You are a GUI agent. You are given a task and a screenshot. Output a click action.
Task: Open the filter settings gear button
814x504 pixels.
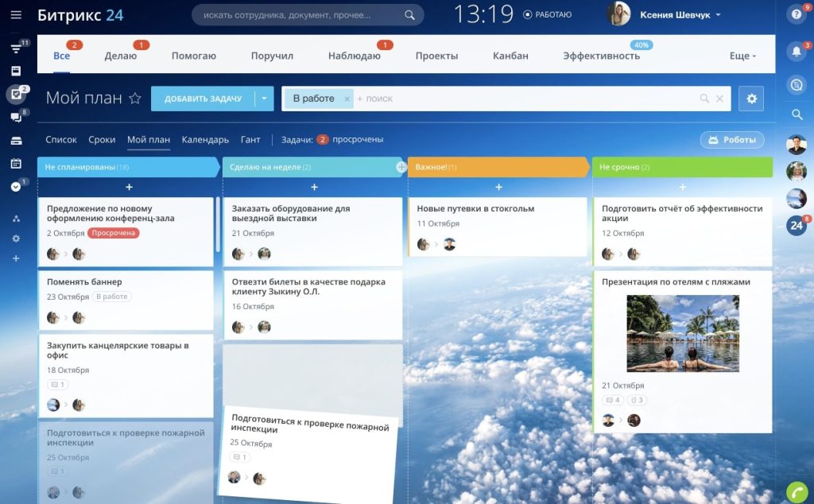click(751, 99)
